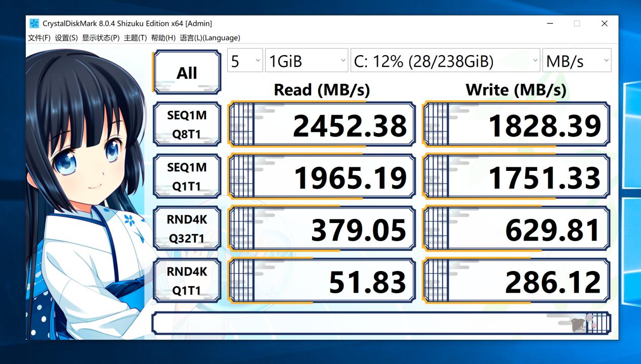The image size is (641, 364).
Task: Click the All benchmark button
Action: tap(187, 72)
